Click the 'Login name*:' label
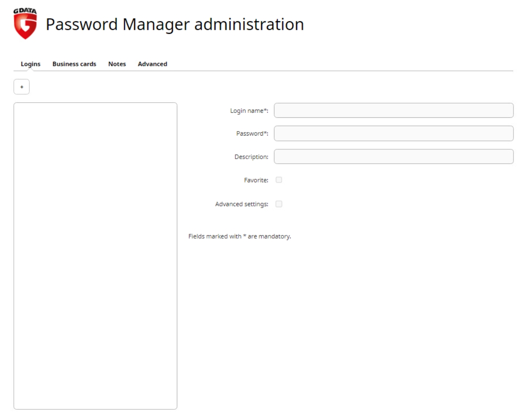521x420 pixels. [x=249, y=111]
